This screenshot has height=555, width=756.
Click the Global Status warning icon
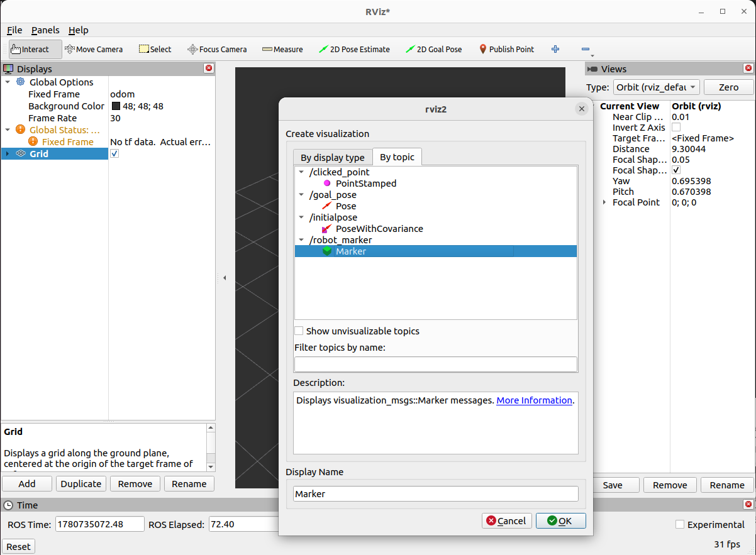pyautogui.click(x=20, y=130)
